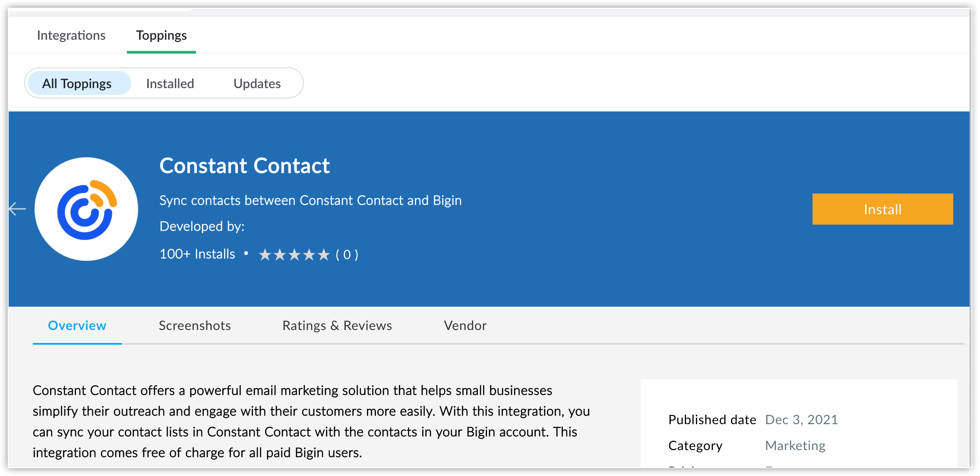
Task: Switch to the Screenshots tab
Action: (195, 326)
